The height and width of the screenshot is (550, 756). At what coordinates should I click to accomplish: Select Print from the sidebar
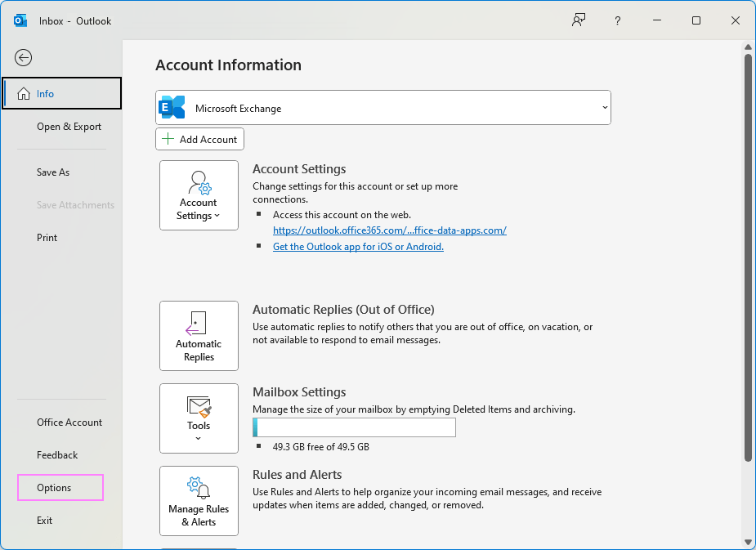[x=47, y=238]
